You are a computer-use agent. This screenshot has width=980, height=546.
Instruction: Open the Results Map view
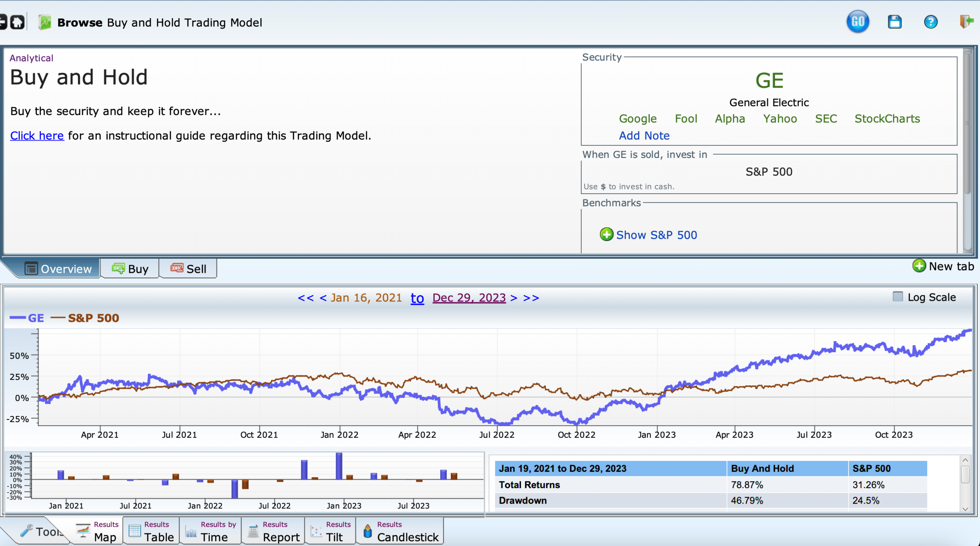coord(96,531)
